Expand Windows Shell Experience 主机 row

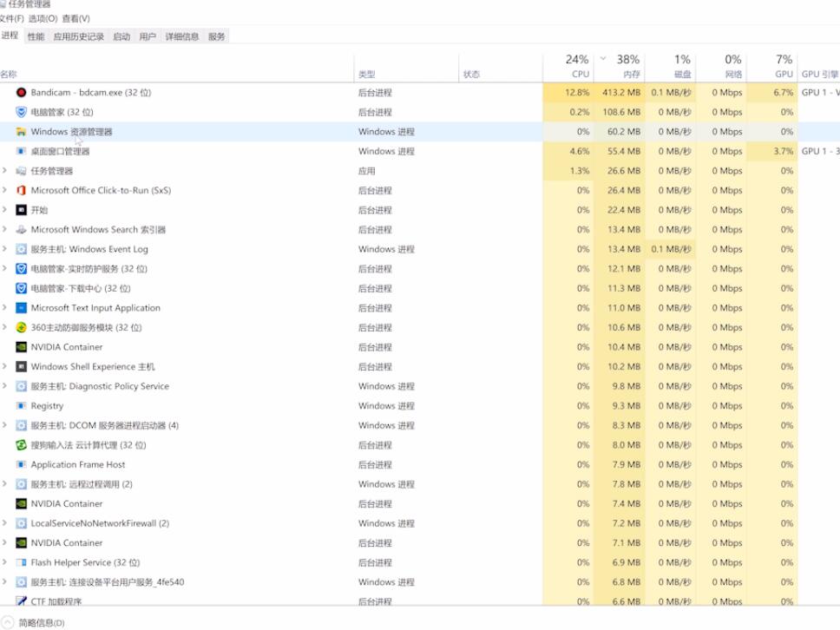(x=5, y=366)
